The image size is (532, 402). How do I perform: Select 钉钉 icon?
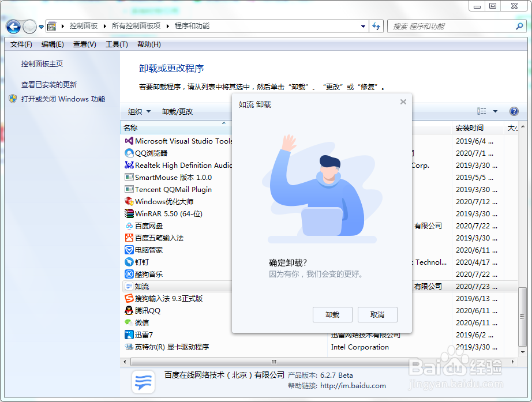(129, 262)
